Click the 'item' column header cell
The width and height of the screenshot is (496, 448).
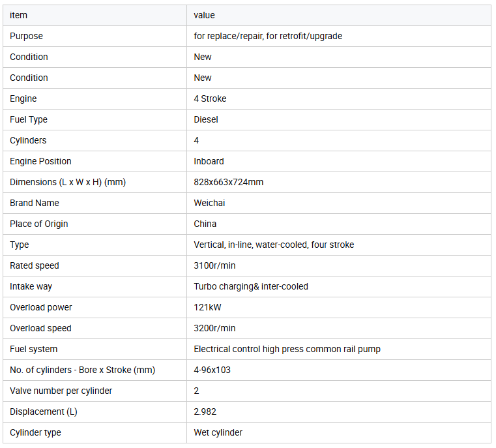[19, 15]
